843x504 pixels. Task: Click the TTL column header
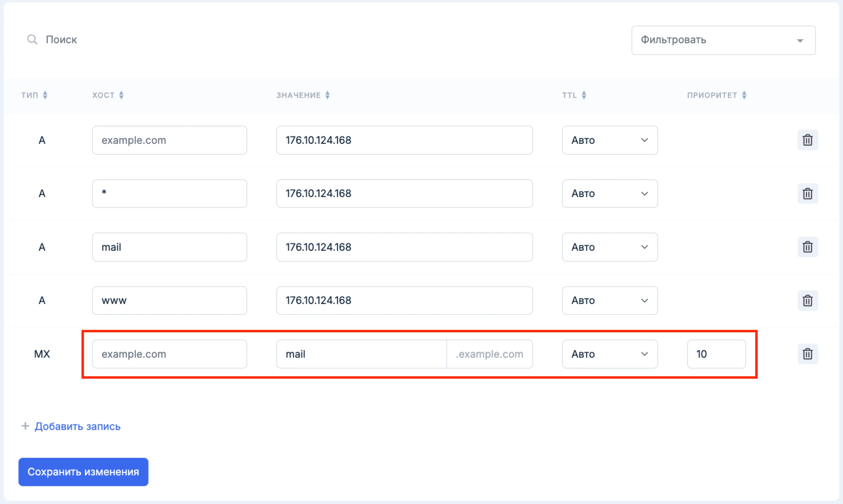(x=569, y=95)
